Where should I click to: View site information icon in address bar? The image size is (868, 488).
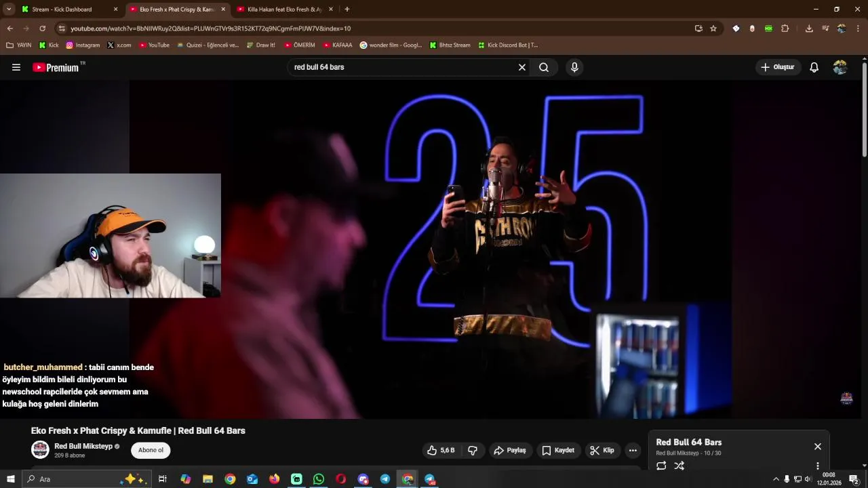62,28
